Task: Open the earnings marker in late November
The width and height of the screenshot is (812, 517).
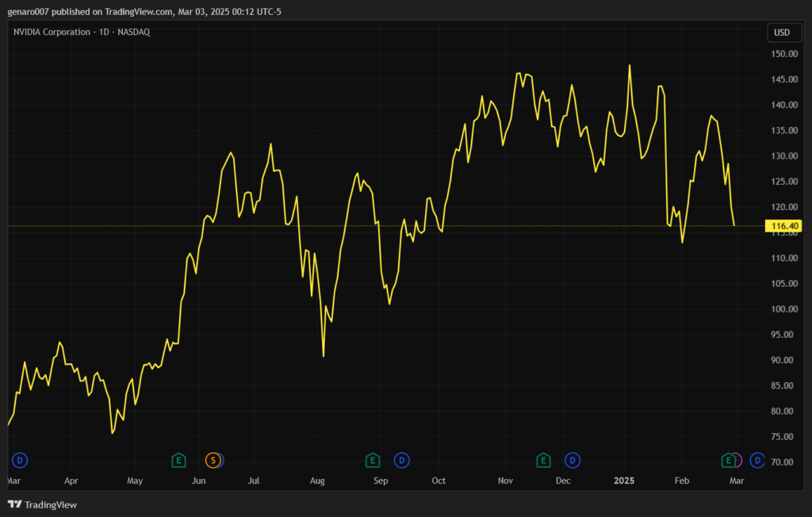Action: pyautogui.click(x=543, y=460)
